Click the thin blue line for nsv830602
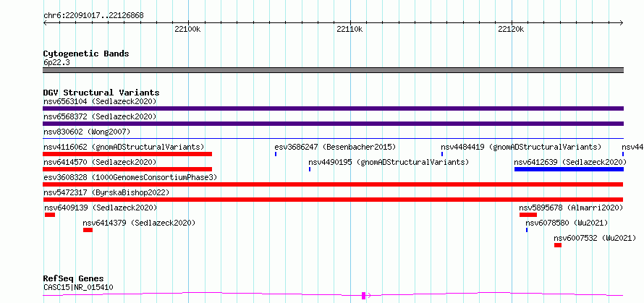644x303 pixels. point(333,139)
